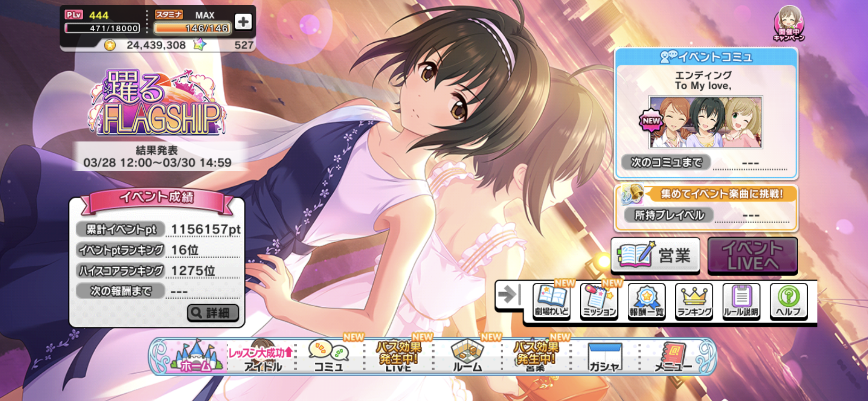Open the メニュー notebook tab

(673, 356)
